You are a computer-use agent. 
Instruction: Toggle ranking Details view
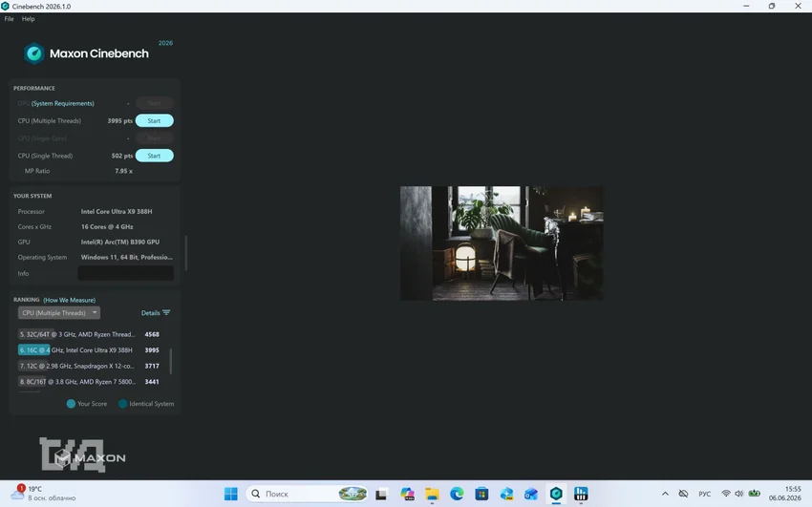point(150,313)
